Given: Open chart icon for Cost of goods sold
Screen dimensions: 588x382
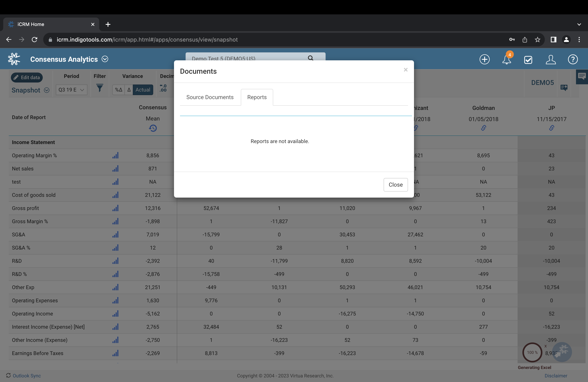Looking at the screenshot, I should tap(115, 195).
